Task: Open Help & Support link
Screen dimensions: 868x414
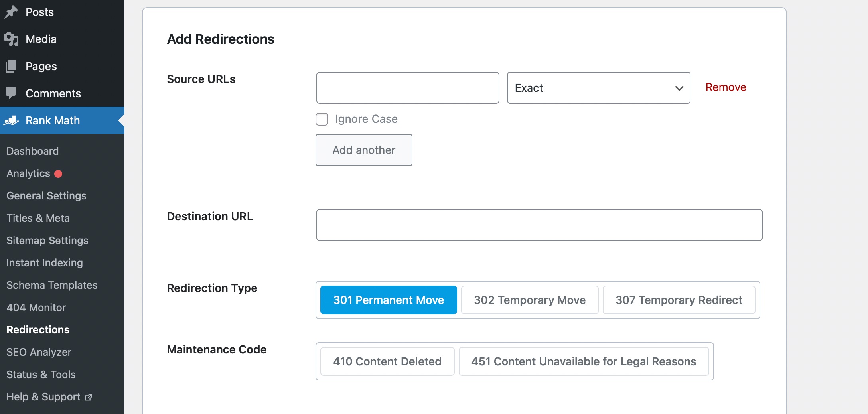Action: [43, 397]
